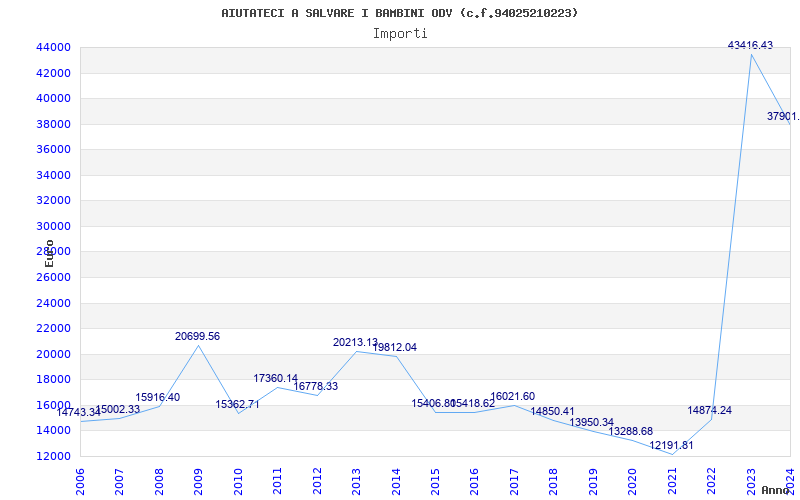Click the 32000 y-axis value
Viewport: 800px width, 500px height.
(53, 201)
